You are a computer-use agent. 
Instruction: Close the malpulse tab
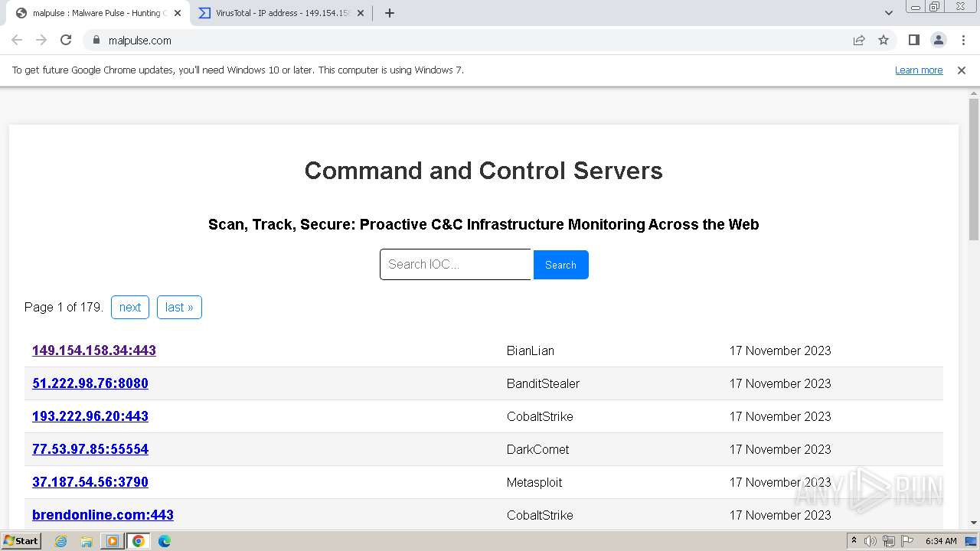tap(178, 13)
